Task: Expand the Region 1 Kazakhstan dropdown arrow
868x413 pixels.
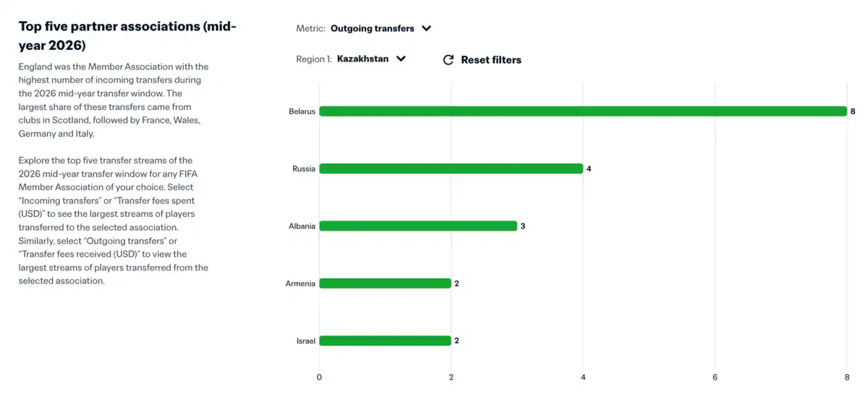Action: pyautogui.click(x=401, y=59)
